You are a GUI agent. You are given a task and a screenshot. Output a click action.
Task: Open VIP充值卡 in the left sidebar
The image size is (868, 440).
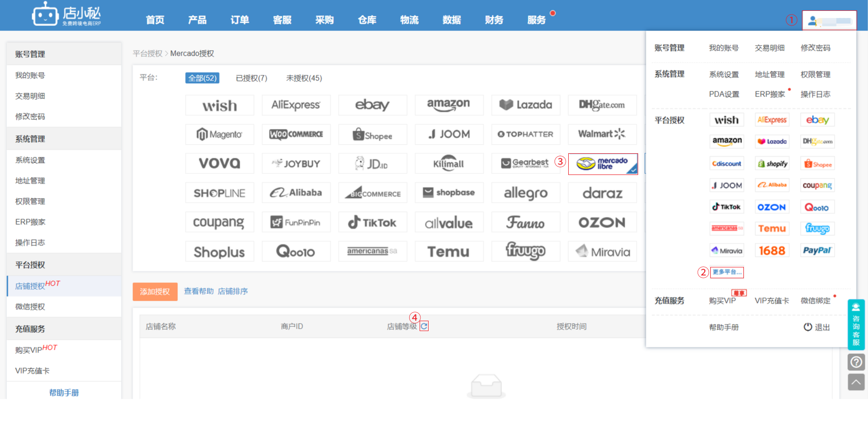coord(32,371)
